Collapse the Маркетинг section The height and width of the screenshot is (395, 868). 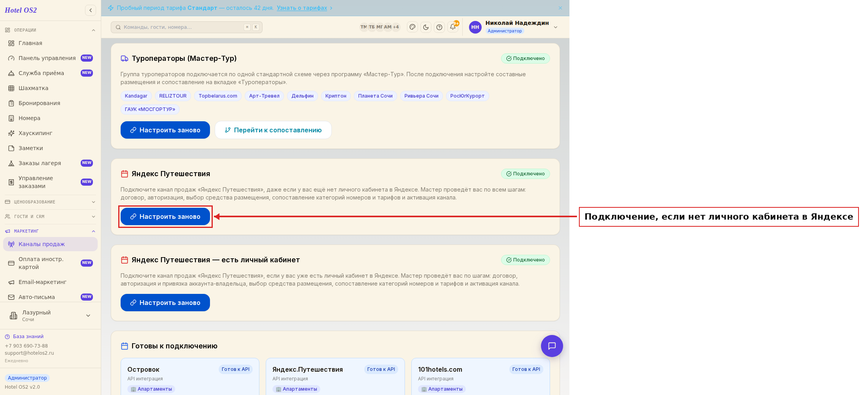tap(50, 231)
